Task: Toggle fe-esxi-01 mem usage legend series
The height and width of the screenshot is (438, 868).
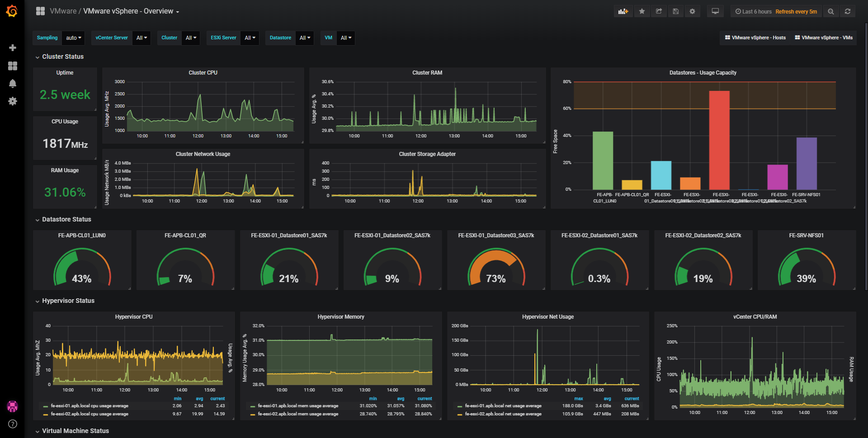Action: tap(298, 406)
